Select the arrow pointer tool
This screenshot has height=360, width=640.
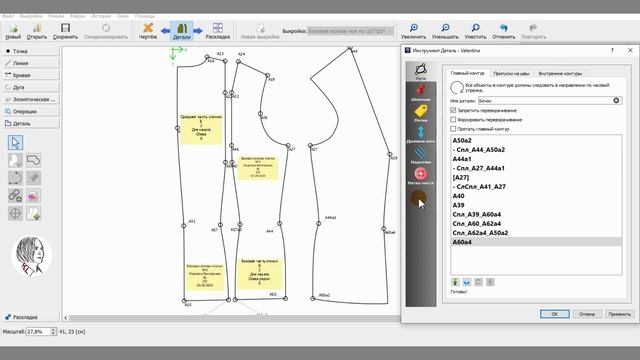click(16, 142)
